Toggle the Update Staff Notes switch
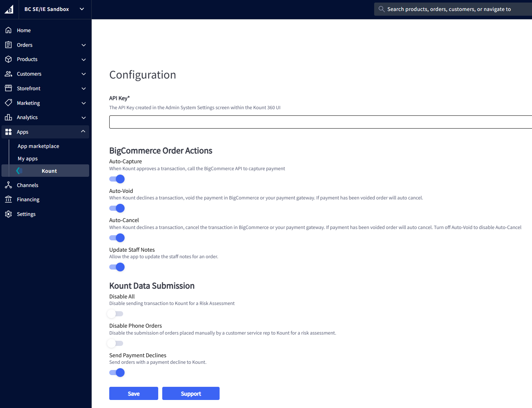This screenshot has height=408, width=532. point(117,267)
